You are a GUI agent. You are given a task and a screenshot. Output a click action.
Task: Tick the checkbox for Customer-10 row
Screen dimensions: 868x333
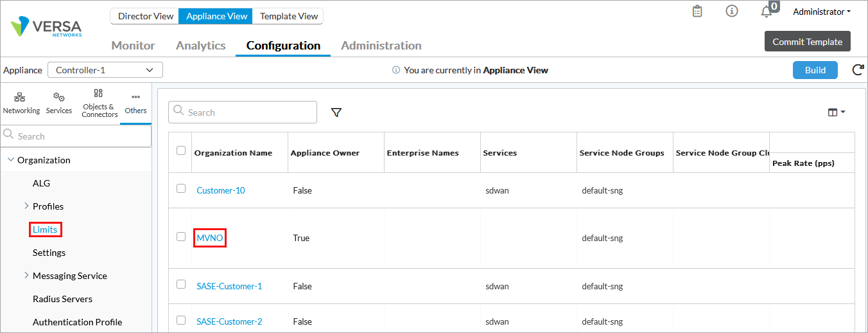coord(181,189)
